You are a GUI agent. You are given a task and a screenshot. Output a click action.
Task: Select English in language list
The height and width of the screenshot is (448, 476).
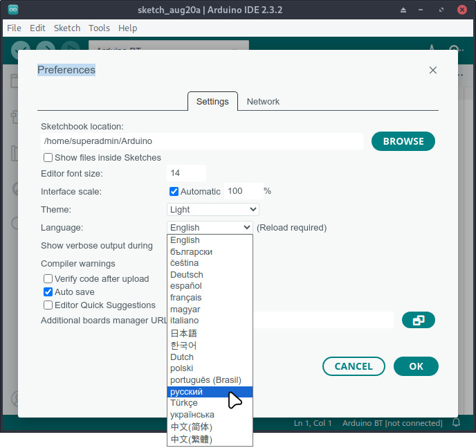coord(210,240)
